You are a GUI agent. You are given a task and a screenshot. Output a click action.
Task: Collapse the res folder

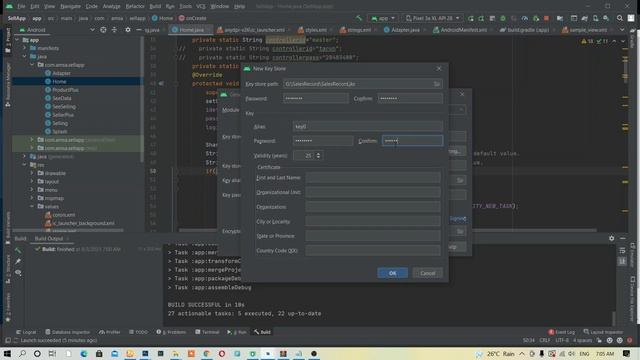[24, 165]
